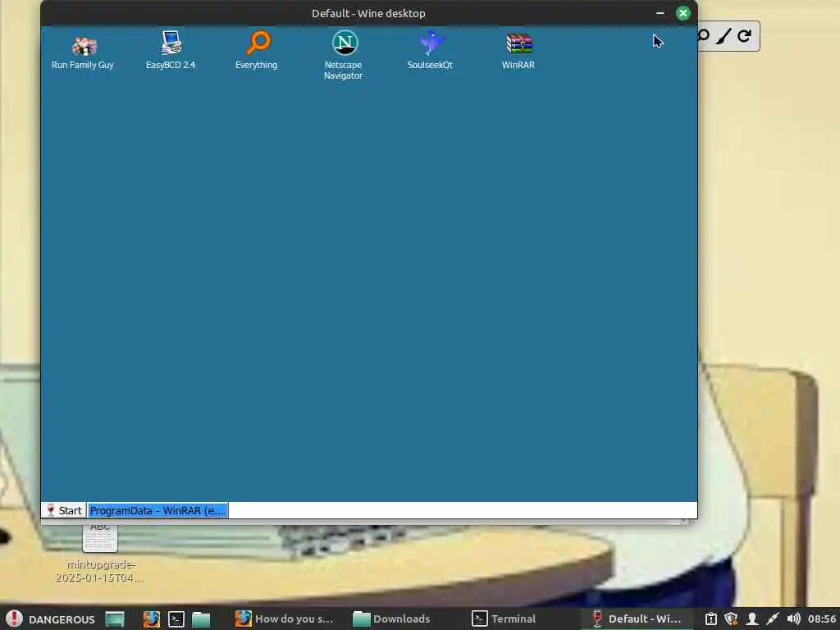Open the Wine Start menu

click(x=64, y=510)
